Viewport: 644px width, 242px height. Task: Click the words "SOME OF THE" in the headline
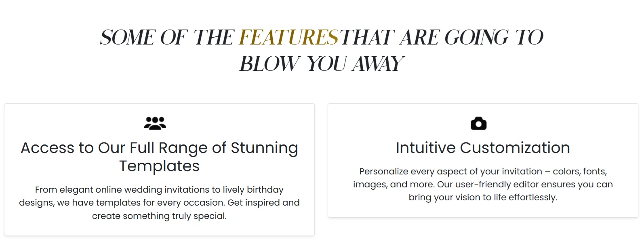(x=167, y=37)
